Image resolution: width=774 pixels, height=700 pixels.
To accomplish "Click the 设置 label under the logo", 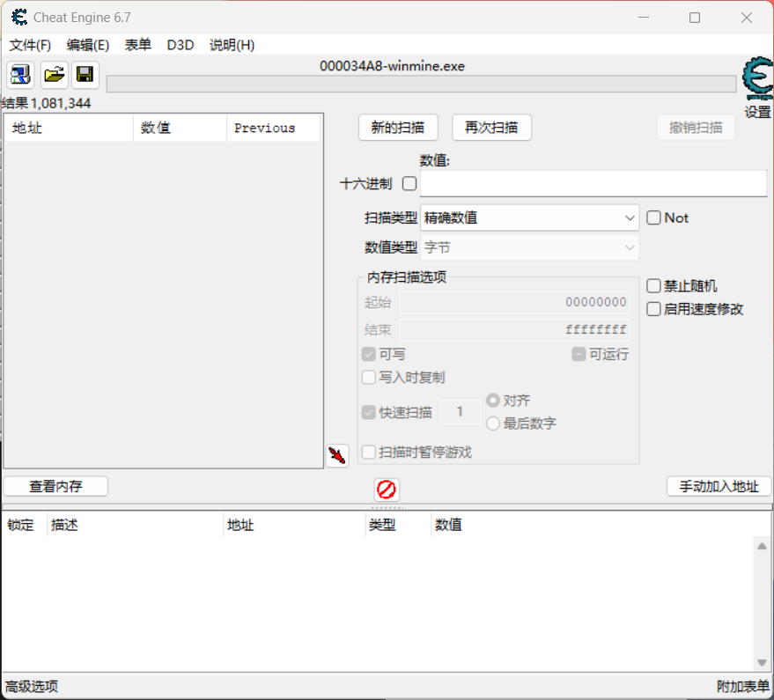I will click(x=758, y=112).
